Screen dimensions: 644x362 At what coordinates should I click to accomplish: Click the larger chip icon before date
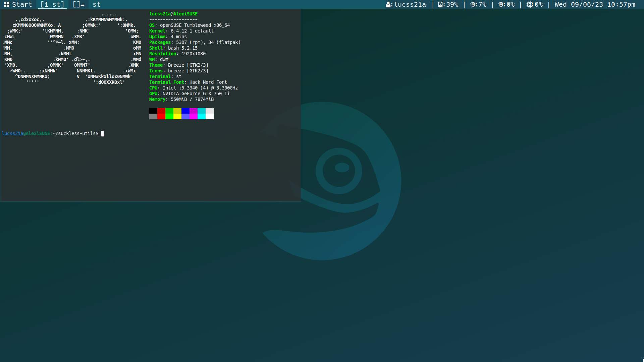click(x=530, y=4)
